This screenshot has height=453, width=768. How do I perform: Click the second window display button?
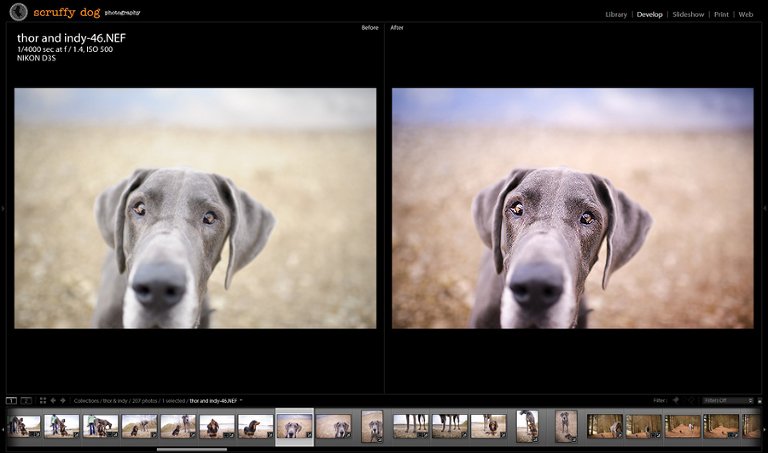pyautogui.click(x=26, y=400)
